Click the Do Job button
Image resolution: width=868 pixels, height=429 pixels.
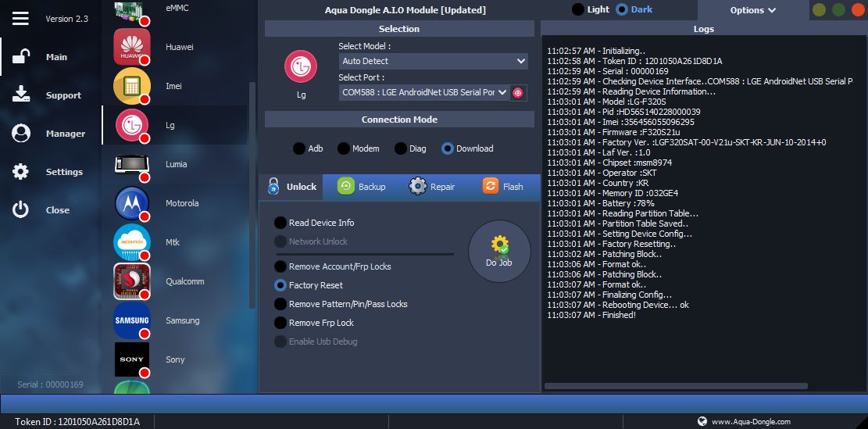click(499, 252)
